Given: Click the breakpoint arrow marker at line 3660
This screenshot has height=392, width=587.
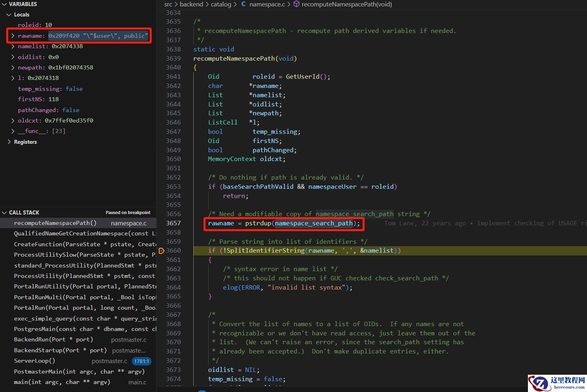Looking at the screenshot, I should (162, 251).
